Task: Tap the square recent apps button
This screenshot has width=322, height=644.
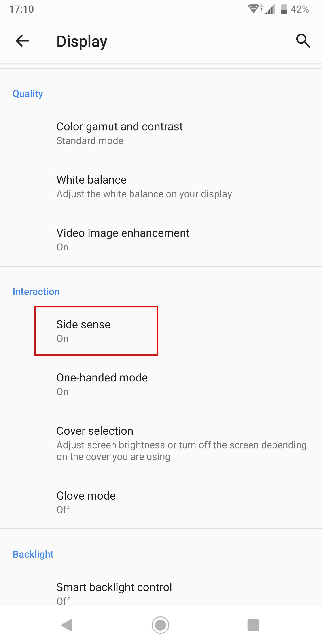Action: tap(253, 625)
